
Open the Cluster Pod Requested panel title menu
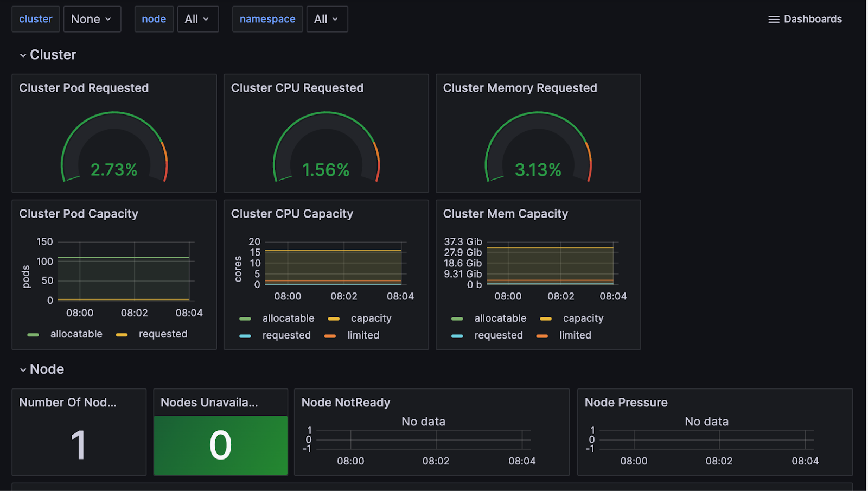84,87
